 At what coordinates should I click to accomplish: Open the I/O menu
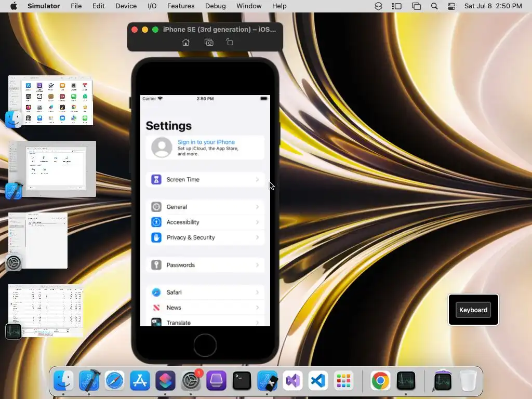click(x=152, y=6)
